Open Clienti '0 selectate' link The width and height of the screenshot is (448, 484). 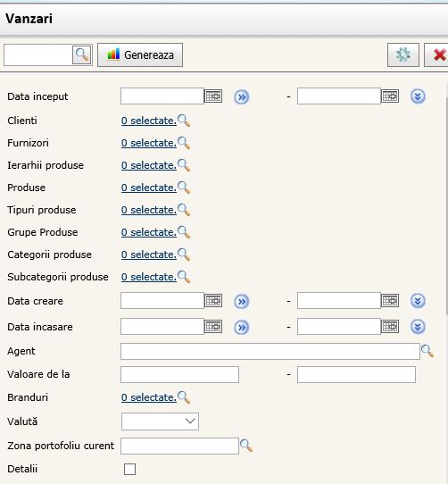tap(149, 121)
